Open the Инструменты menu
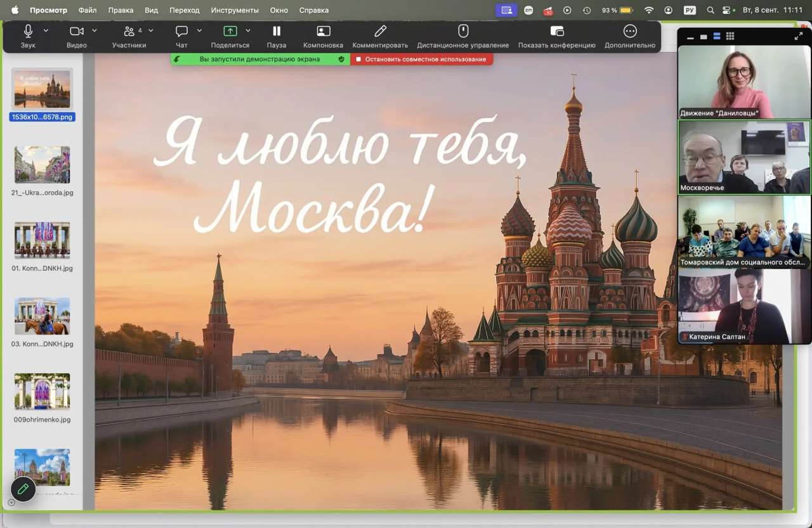Image resolution: width=812 pixels, height=528 pixels. pyautogui.click(x=235, y=10)
